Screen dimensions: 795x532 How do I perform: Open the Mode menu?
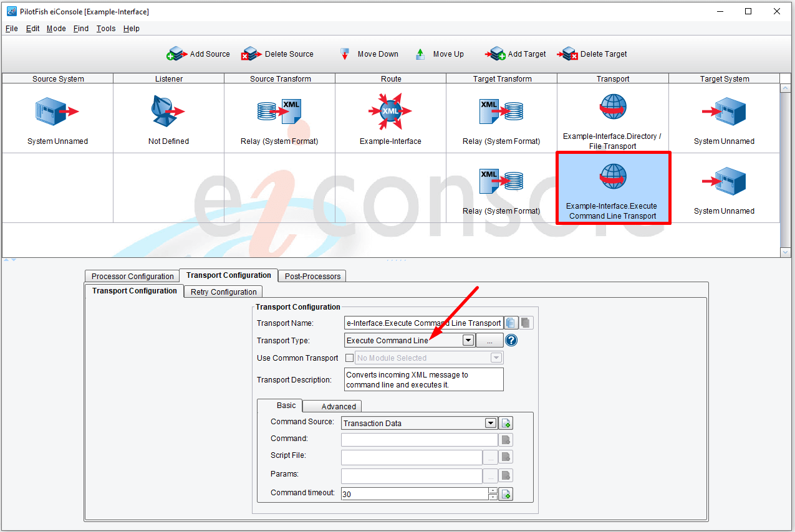click(56, 29)
